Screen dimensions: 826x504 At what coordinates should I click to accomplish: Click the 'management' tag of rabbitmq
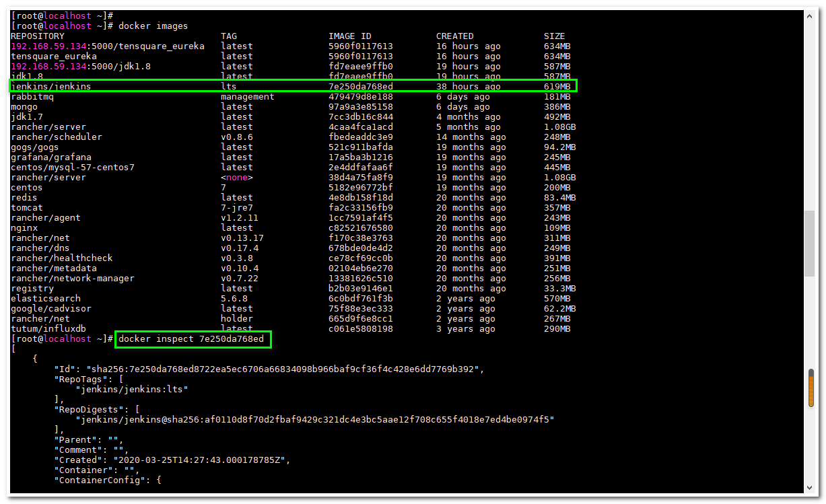248,96
